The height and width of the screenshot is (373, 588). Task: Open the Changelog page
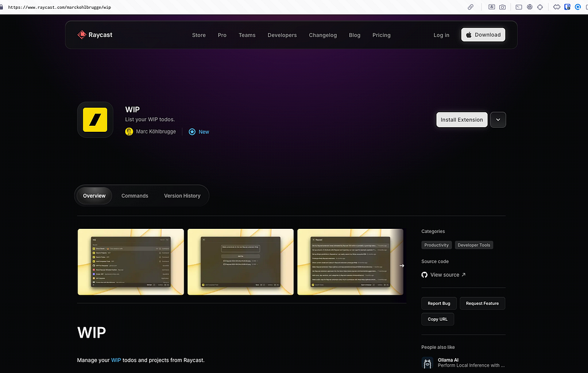point(323,35)
